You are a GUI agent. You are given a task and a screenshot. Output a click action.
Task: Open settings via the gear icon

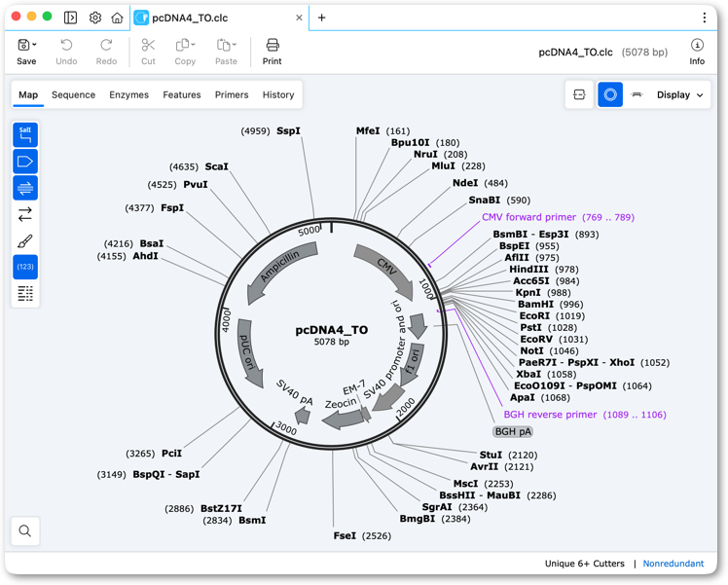(95, 18)
